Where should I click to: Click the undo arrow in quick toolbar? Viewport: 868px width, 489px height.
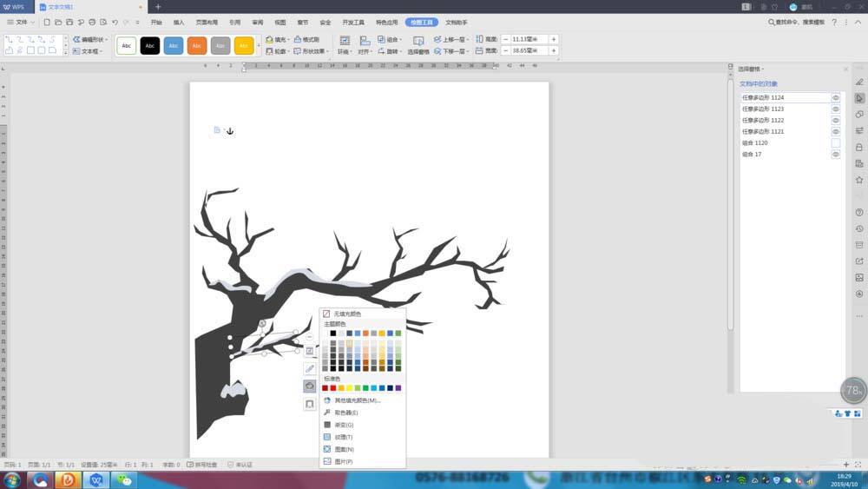[115, 22]
